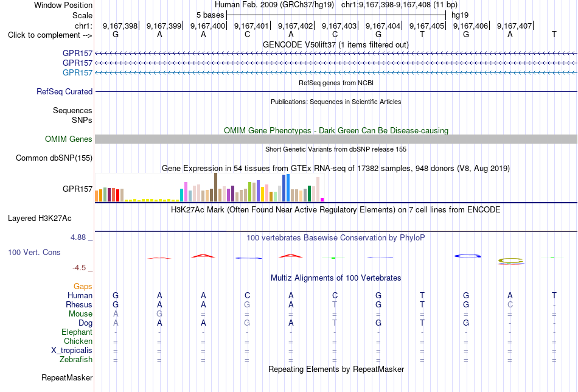Image resolution: width=578 pixels, height=392 pixels.
Task: Click the coordinate label 9,167,405
Action: click(427, 26)
